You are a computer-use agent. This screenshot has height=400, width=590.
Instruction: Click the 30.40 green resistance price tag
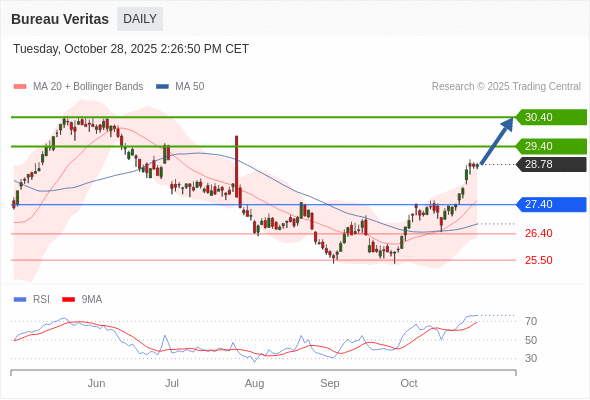551,117
